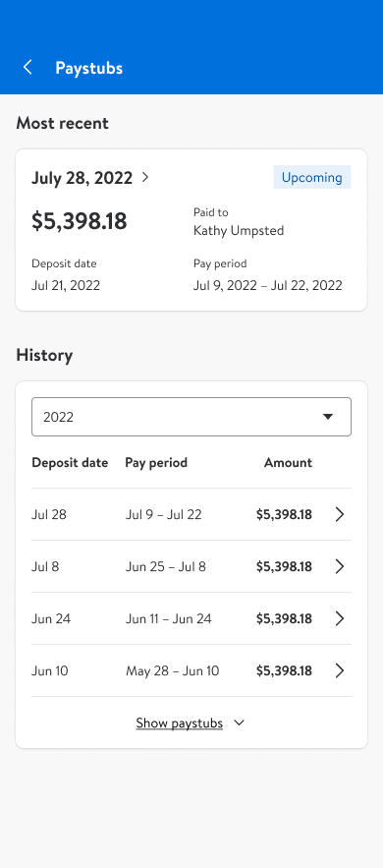The width and height of the screenshot is (383, 868).
Task: Tap the $5,398.18 most recent amount
Action: click(79, 221)
